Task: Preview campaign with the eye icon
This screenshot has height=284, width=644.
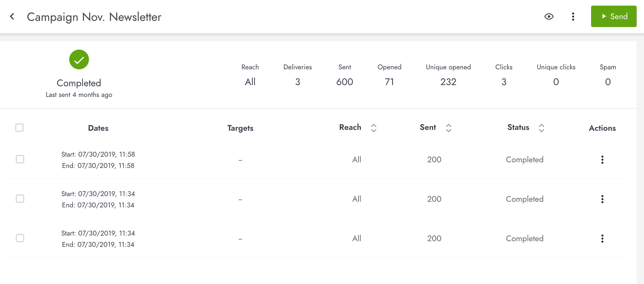Action: [549, 16]
